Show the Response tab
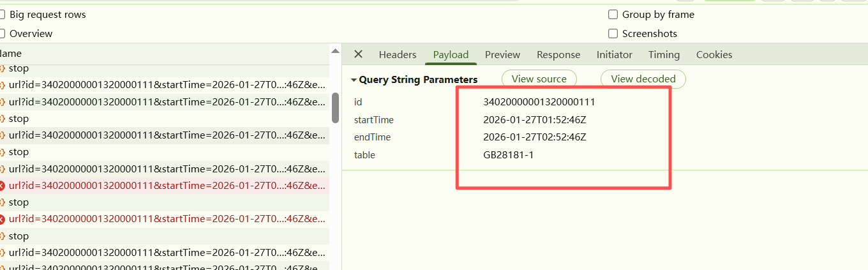 [x=558, y=55]
